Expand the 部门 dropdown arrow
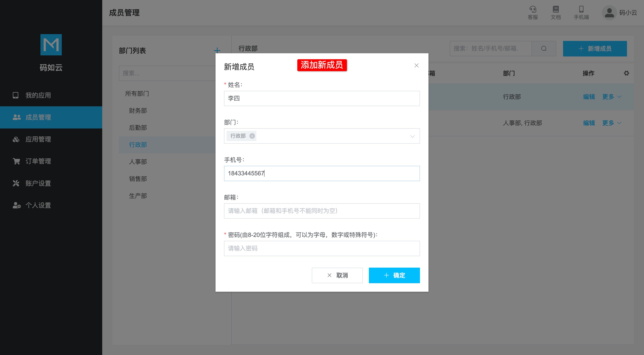644x355 pixels. coord(412,136)
